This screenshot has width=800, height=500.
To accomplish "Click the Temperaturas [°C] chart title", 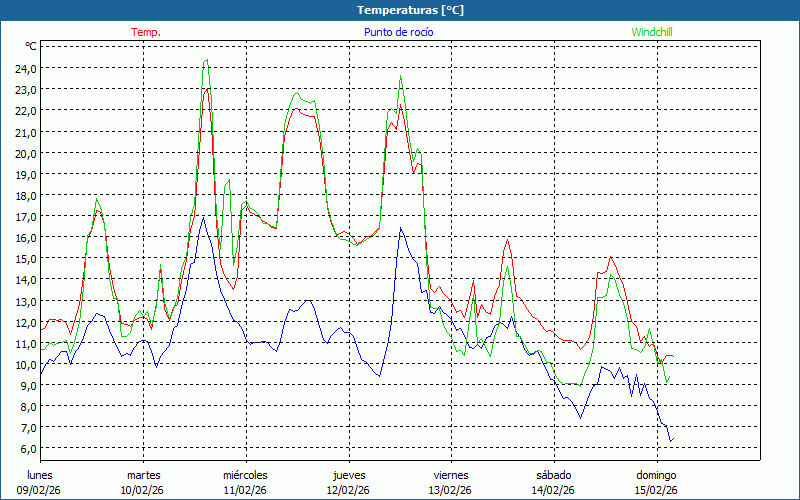I will [410, 10].
